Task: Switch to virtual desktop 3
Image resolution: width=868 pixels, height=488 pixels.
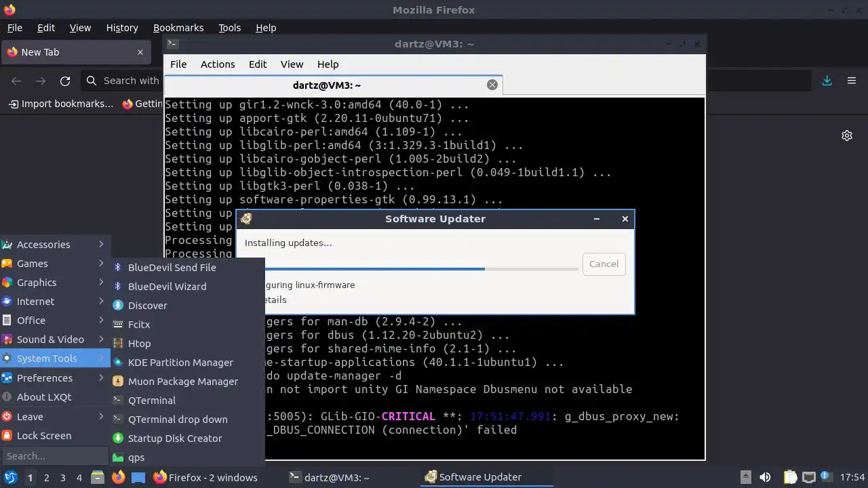Action: tap(62, 478)
